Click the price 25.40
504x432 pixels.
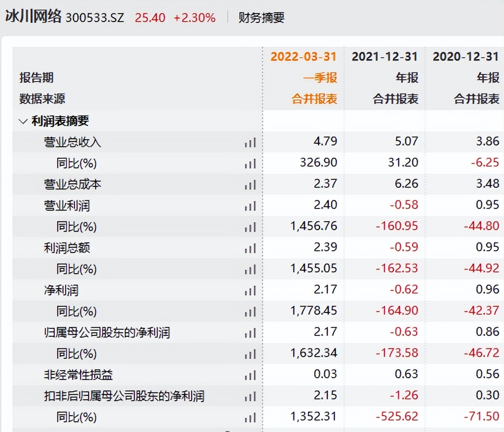pos(150,18)
